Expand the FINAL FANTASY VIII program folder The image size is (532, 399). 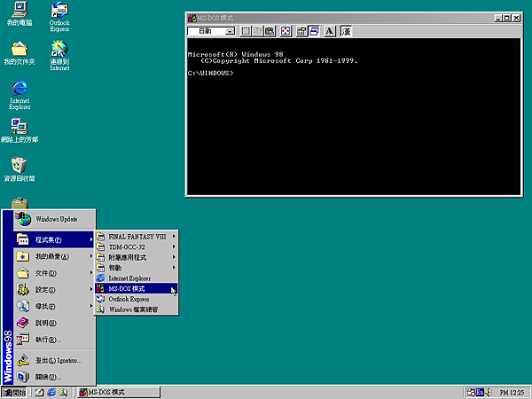click(137, 237)
